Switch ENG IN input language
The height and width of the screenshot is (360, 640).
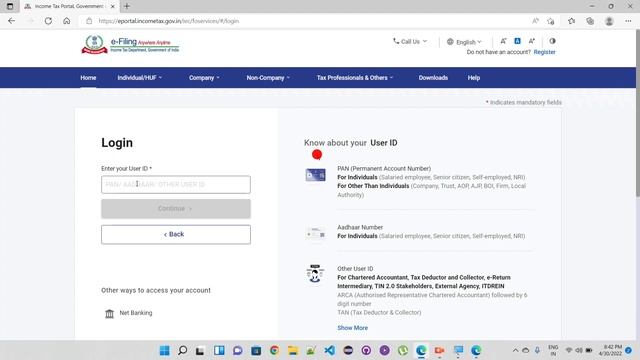pos(553,350)
